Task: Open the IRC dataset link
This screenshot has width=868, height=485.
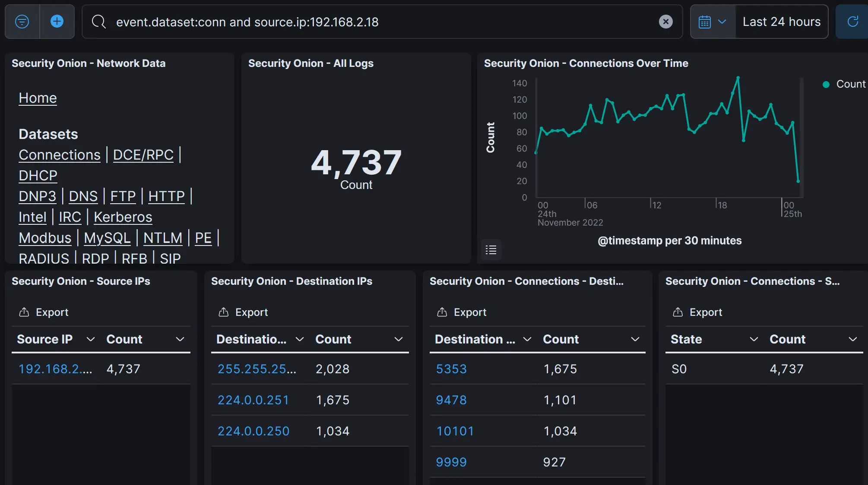Action: click(x=70, y=217)
